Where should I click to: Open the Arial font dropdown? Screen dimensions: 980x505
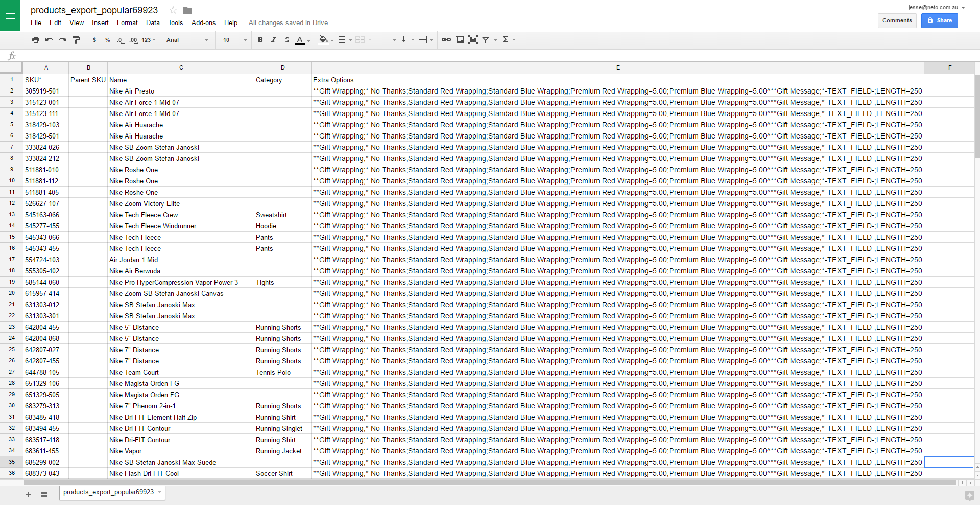point(187,40)
